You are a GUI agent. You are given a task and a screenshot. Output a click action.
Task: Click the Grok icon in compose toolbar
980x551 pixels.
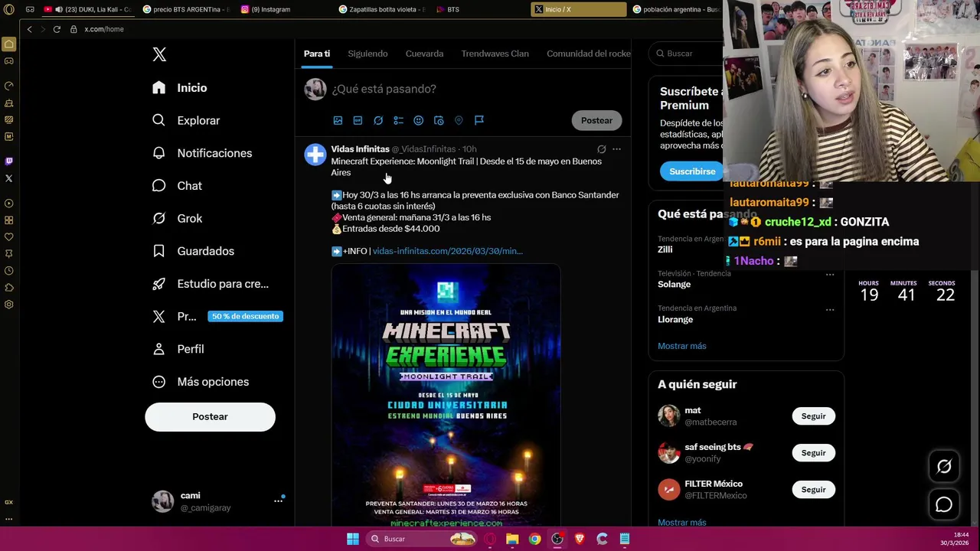378,120
